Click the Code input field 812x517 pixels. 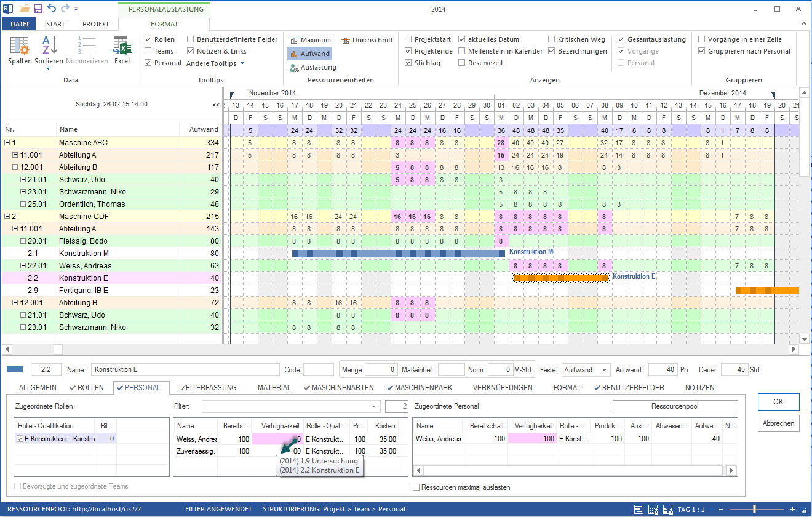tap(319, 370)
